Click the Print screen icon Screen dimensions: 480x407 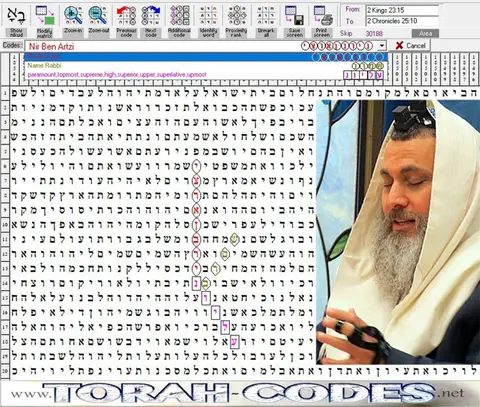pyautogui.click(x=323, y=15)
